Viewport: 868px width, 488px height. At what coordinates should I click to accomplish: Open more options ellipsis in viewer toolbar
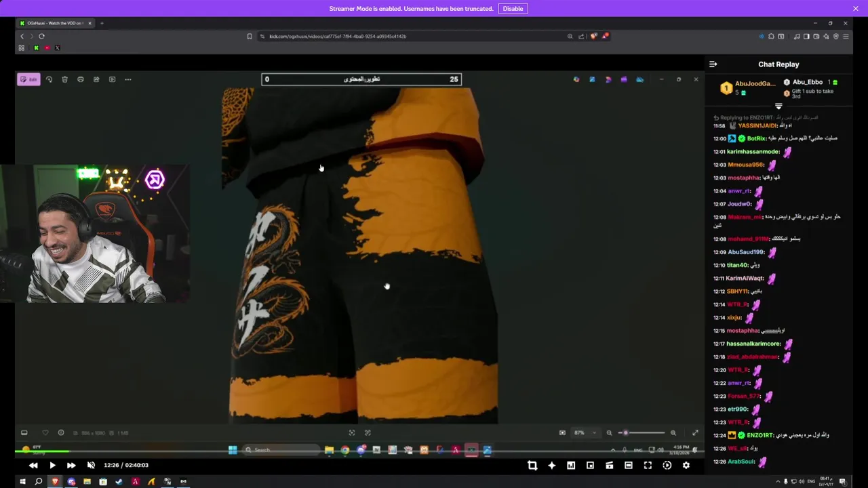click(127, 79)
